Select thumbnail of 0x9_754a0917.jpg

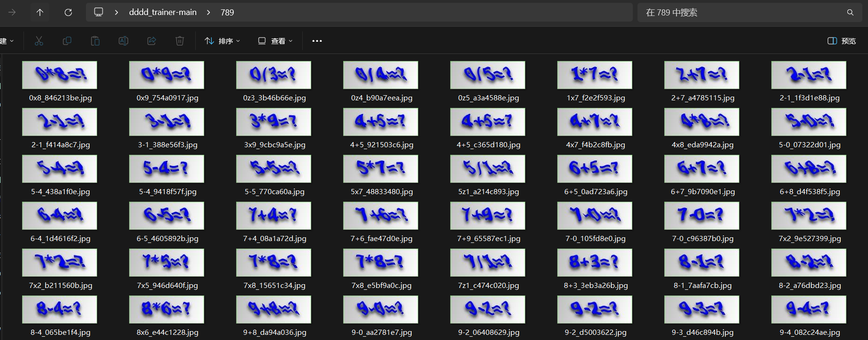[167, 75]
